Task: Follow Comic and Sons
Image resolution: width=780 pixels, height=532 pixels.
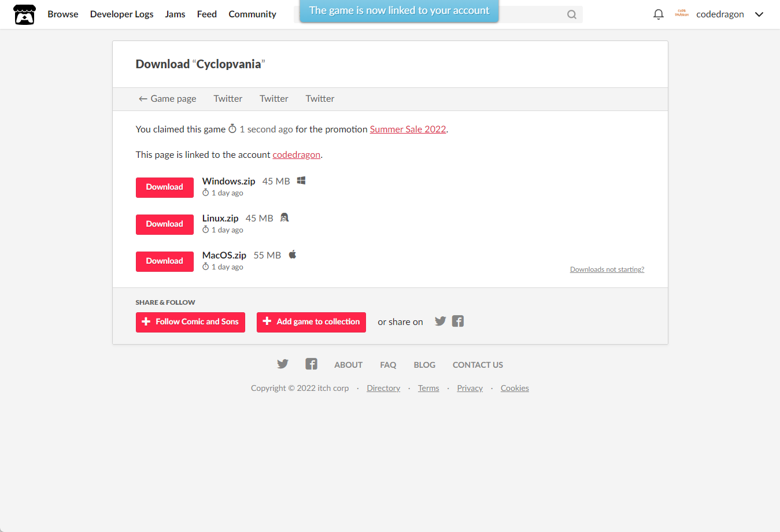Action: point(190,322)
